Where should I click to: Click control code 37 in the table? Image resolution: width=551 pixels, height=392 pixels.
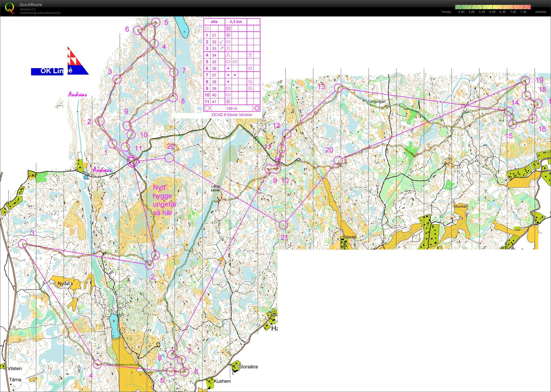click(214, 75)
